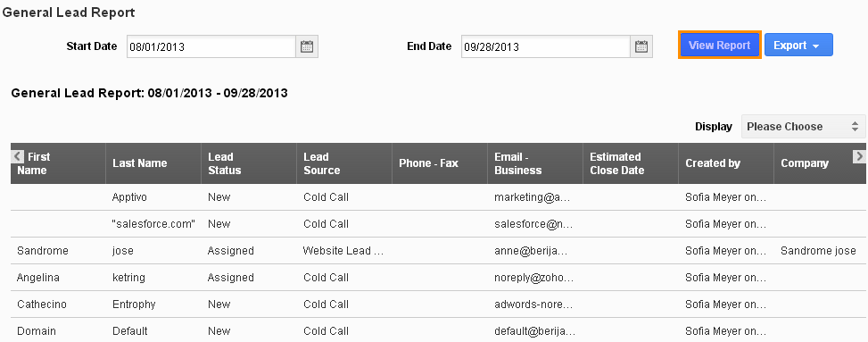Open the Export dropdown menu
This screenshot has height=342, width=868.
(x=798, y=46)
